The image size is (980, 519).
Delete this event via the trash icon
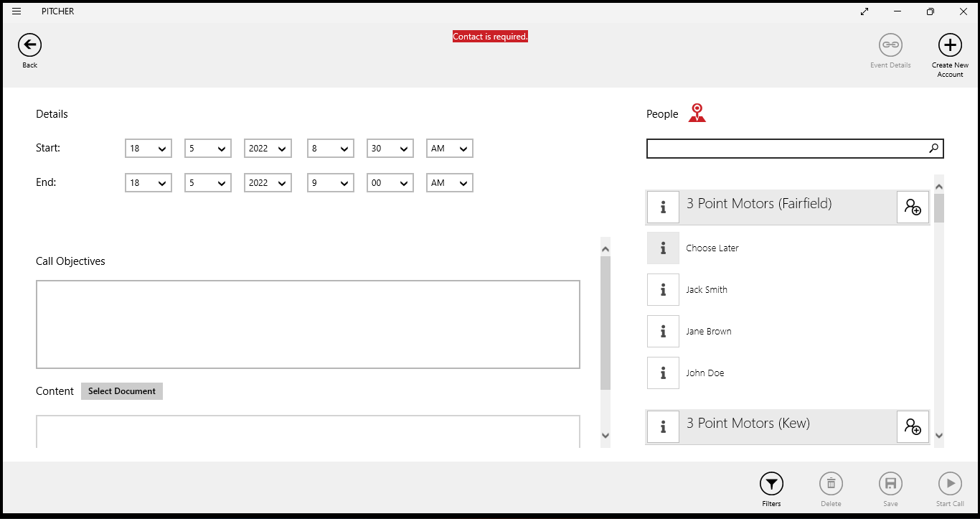pos(831,485)
